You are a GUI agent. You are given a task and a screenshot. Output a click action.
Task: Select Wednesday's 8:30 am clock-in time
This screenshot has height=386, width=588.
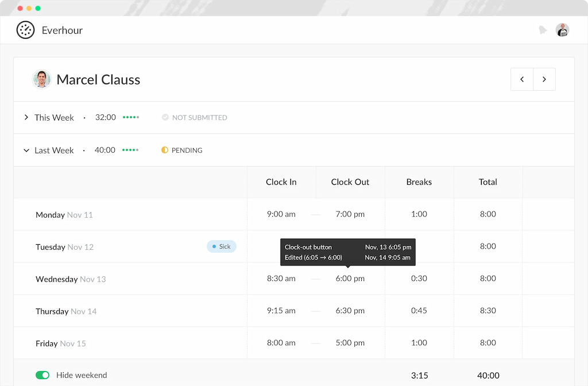[x=281, y=279]
